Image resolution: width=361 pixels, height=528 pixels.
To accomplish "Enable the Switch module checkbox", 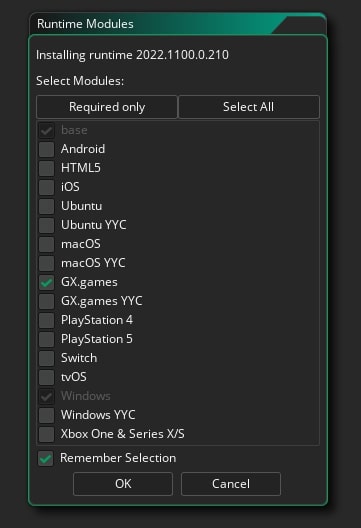I will click(46, 358).
